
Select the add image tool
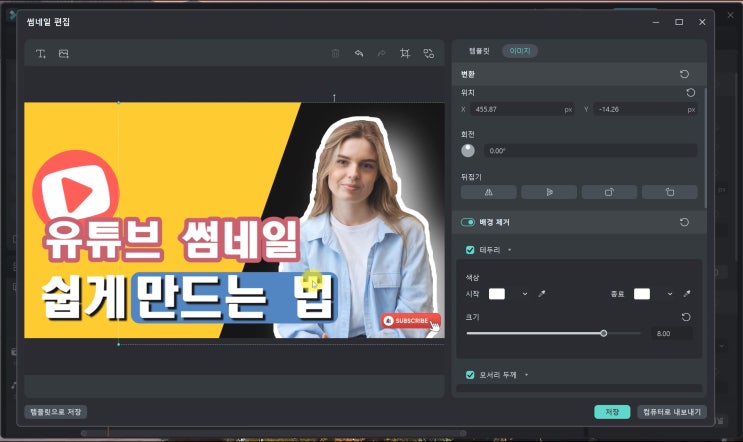point(63,54)
